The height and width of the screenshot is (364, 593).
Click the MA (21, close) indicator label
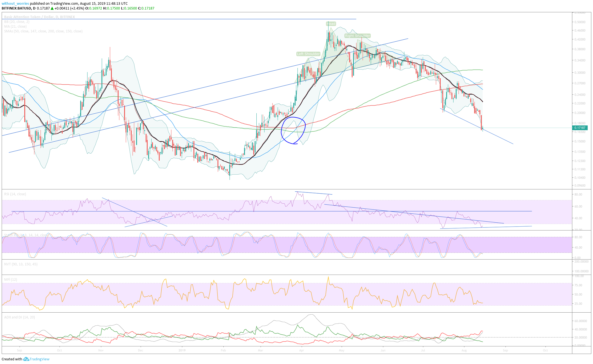click(x=15, y=27)
